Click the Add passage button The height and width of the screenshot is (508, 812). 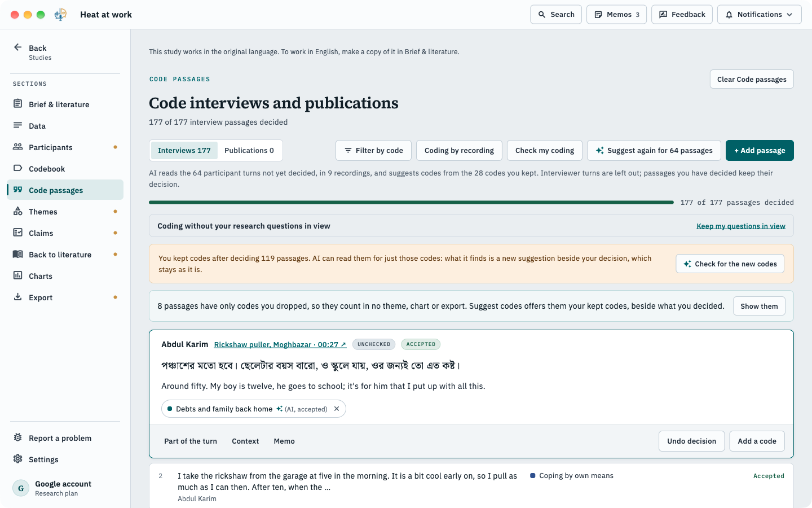click(760, 150)
